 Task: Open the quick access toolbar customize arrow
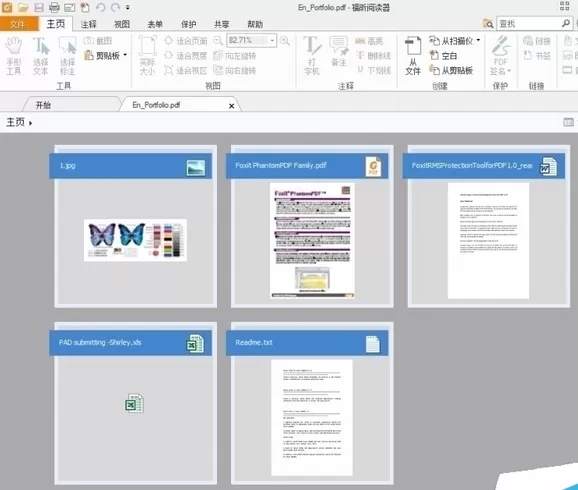point(128,7)
